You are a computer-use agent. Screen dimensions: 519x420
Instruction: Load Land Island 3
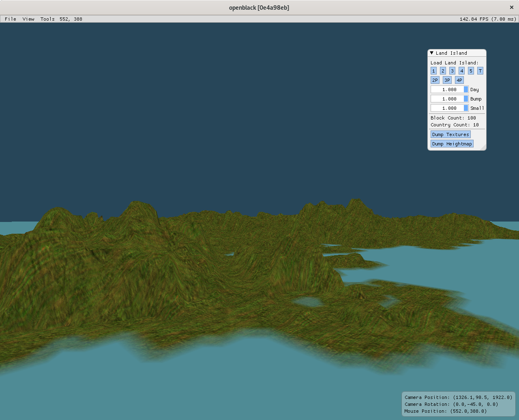point(452,70)
